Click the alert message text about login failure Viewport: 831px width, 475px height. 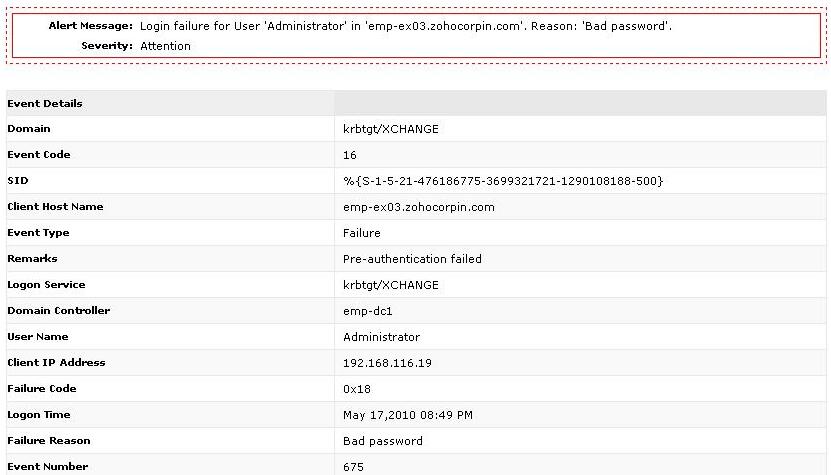click(405, 26)
